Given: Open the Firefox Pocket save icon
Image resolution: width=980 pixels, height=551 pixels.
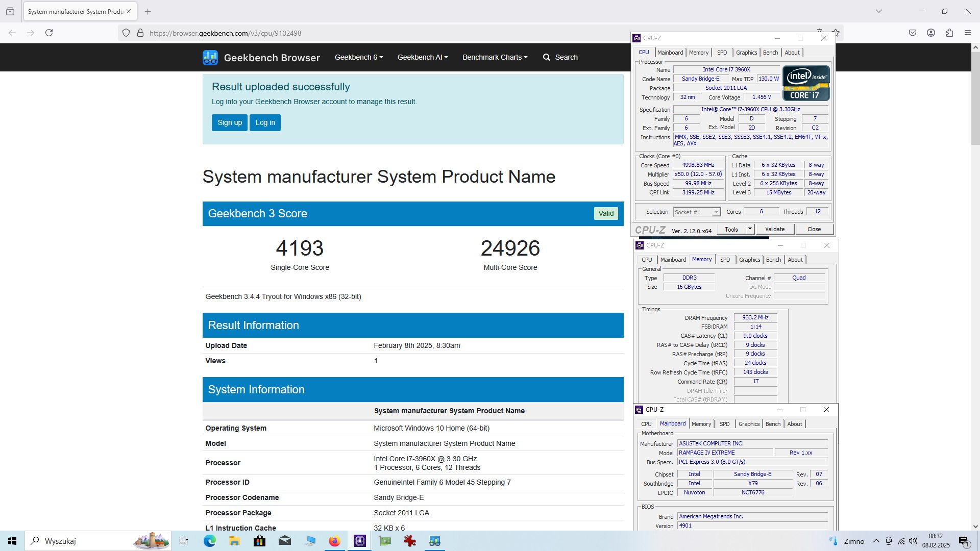Looking at the screenshot, I should (913, 33).
